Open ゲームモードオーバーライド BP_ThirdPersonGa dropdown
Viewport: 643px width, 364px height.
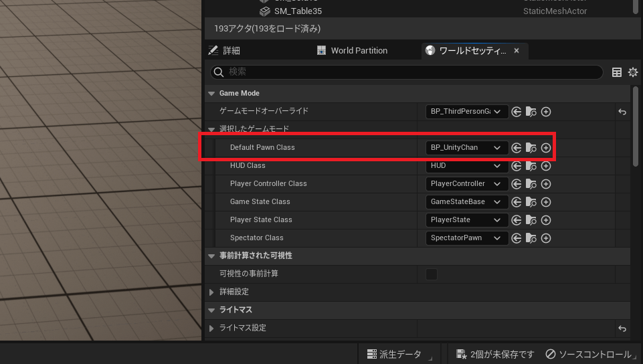tap(466, 112)
